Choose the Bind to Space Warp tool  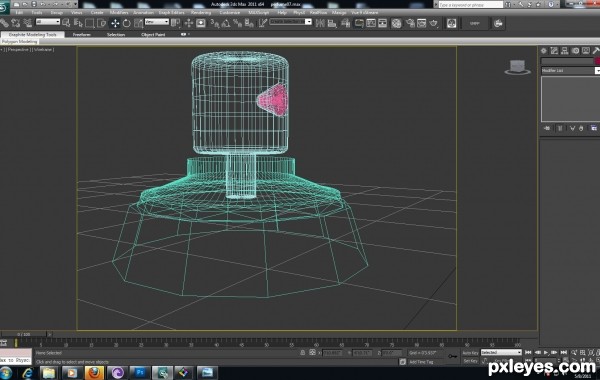coord(27,23)
